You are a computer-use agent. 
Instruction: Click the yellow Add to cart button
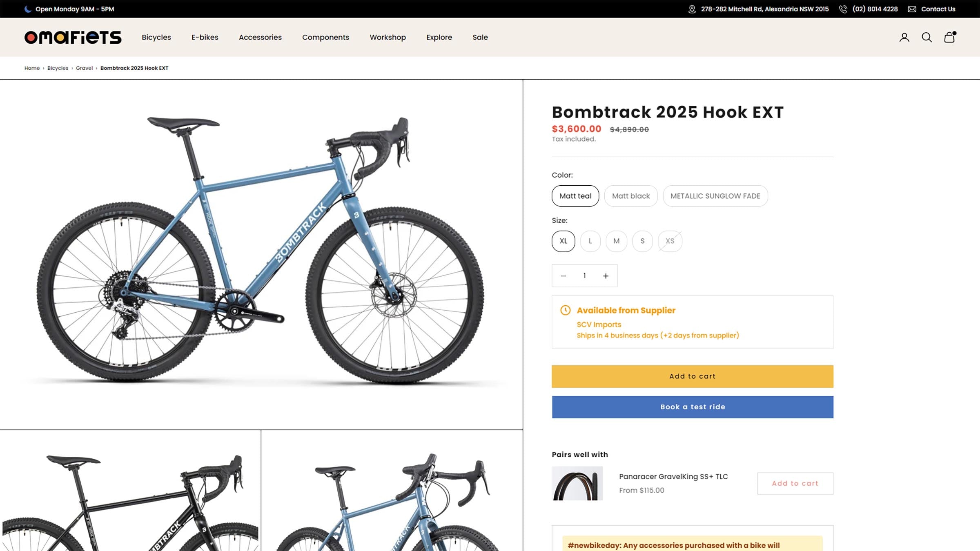[692, 376]
